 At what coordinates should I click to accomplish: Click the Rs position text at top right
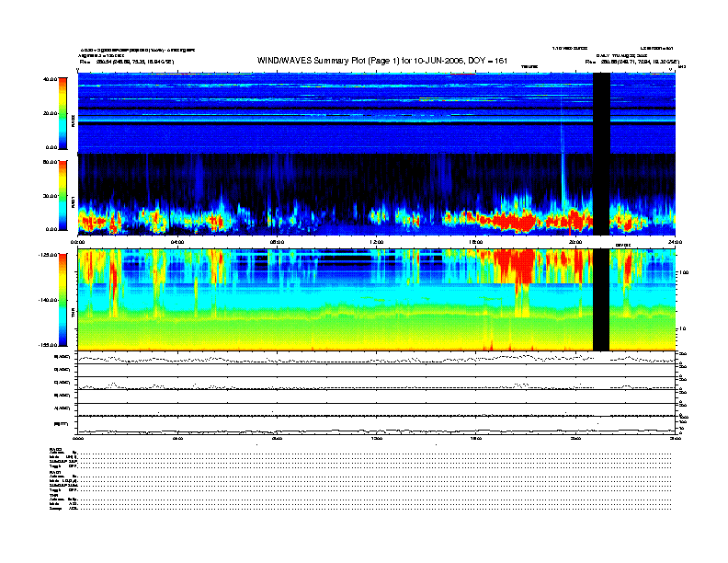click(x=631, y=62)
